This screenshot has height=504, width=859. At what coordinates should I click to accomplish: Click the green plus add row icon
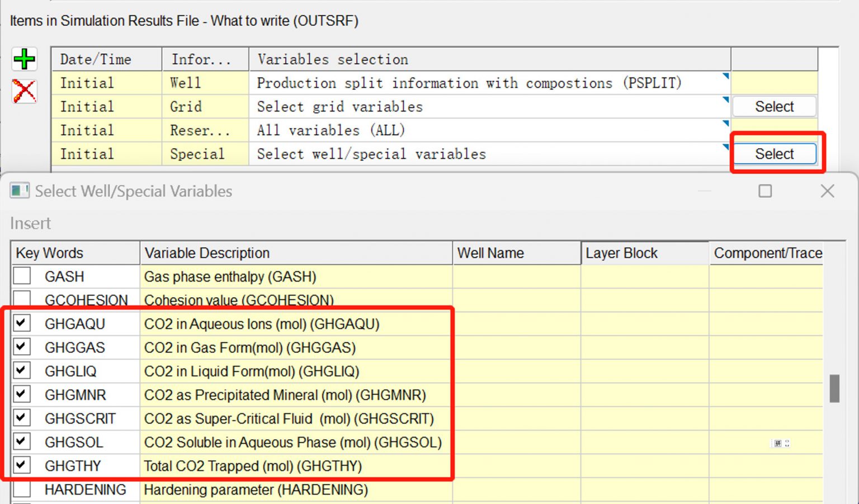pyautogui.click(x=24, y=59)
